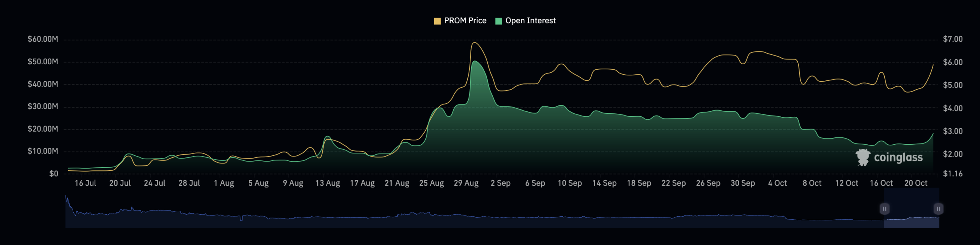This screenshot has width=980, height=245.
Task: Click the '2 Sep' date axis label
Action: click(501, 183)
